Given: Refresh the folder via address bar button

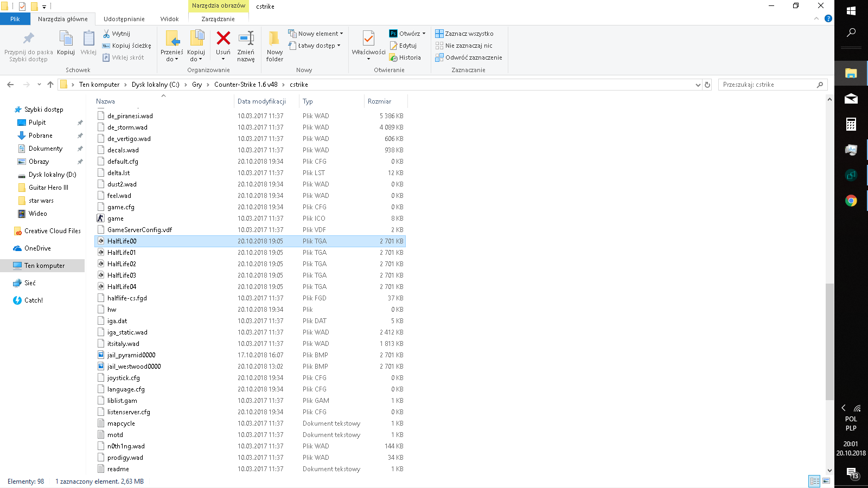Looking at the screenshot, I should (707, 85).
